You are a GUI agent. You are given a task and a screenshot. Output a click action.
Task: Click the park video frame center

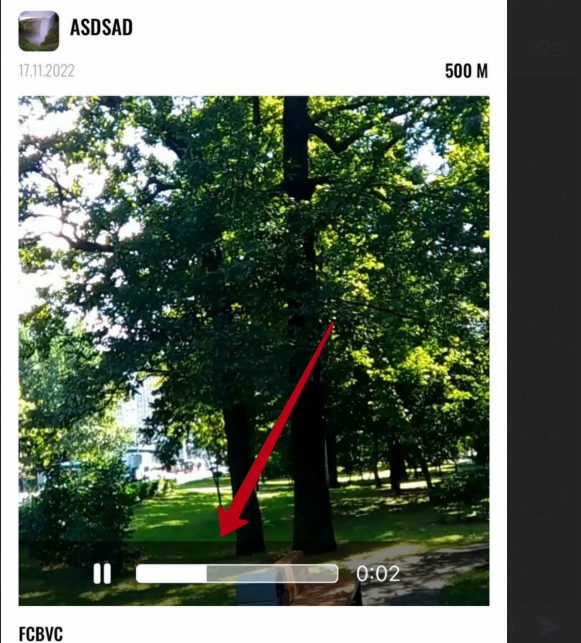tap(254, 351)
